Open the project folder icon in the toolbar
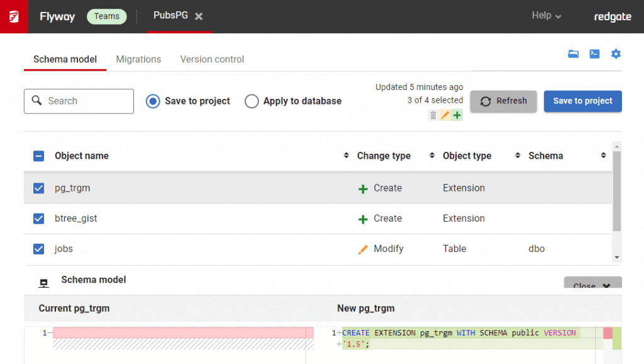 click(x=573, y=54)
